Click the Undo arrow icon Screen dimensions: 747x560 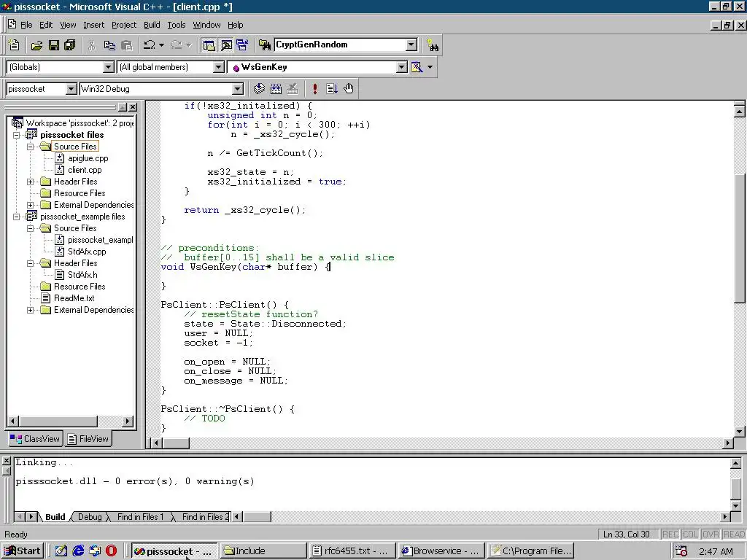click(x=150, y=44)
